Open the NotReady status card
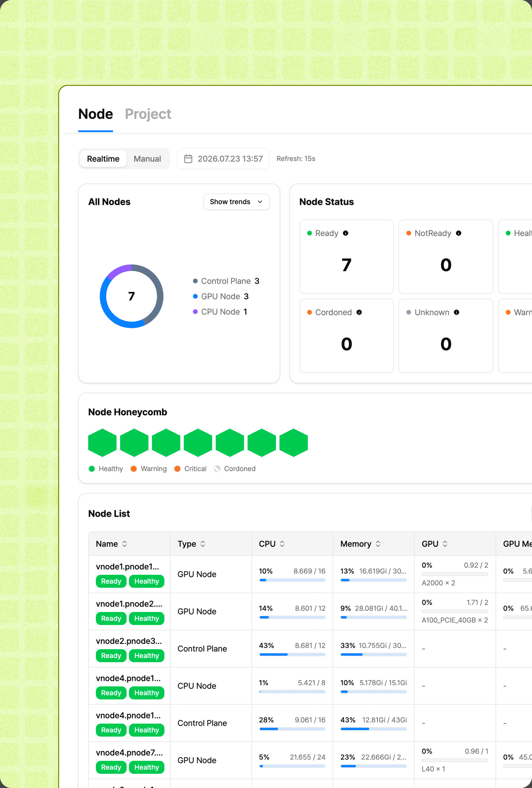This screenshot has height=788, width=532. coord(445,257)
